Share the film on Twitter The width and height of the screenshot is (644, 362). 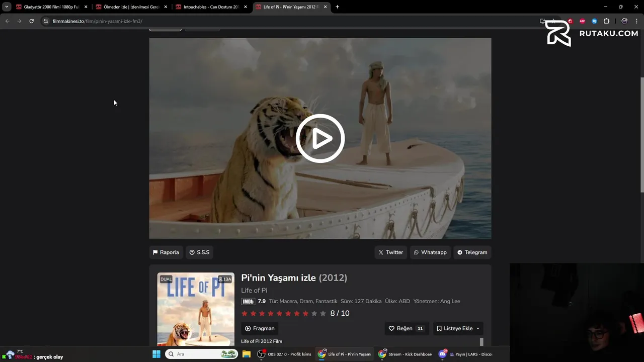[391, 252]
